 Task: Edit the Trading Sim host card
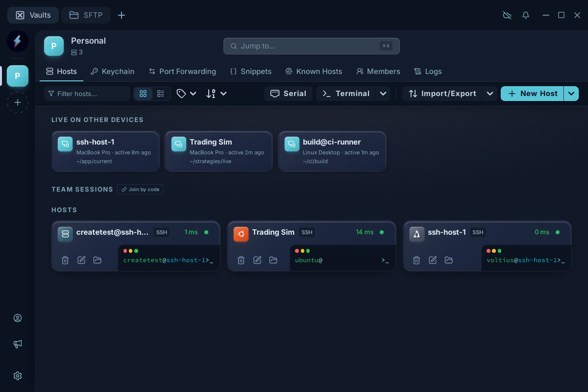[x=257, y=260]
